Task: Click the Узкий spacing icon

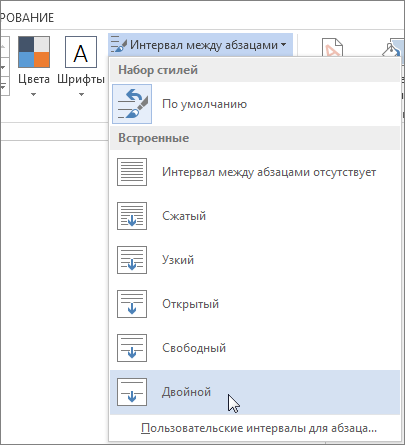Action: (x=132, y=260)
